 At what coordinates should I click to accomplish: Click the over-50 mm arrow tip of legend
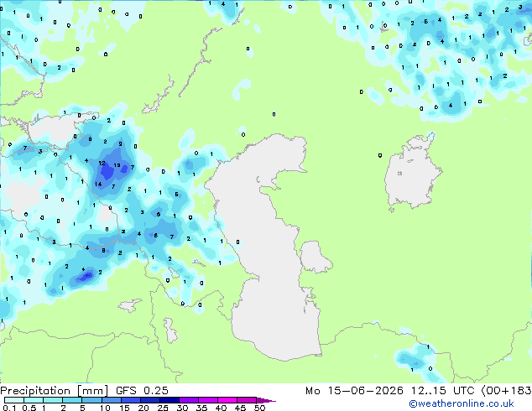coord(266,401)
